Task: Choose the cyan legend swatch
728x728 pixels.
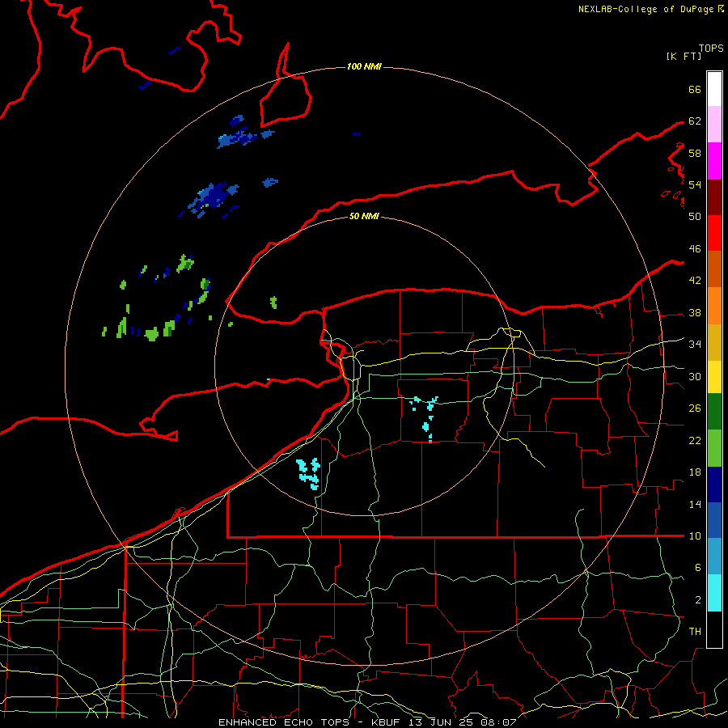Action: (714, 593)
